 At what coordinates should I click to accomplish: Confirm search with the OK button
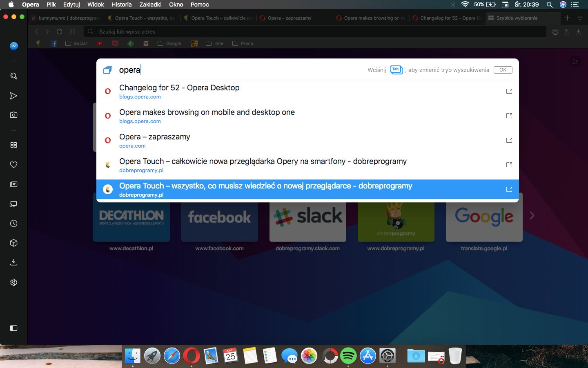(x=503, y=70)
